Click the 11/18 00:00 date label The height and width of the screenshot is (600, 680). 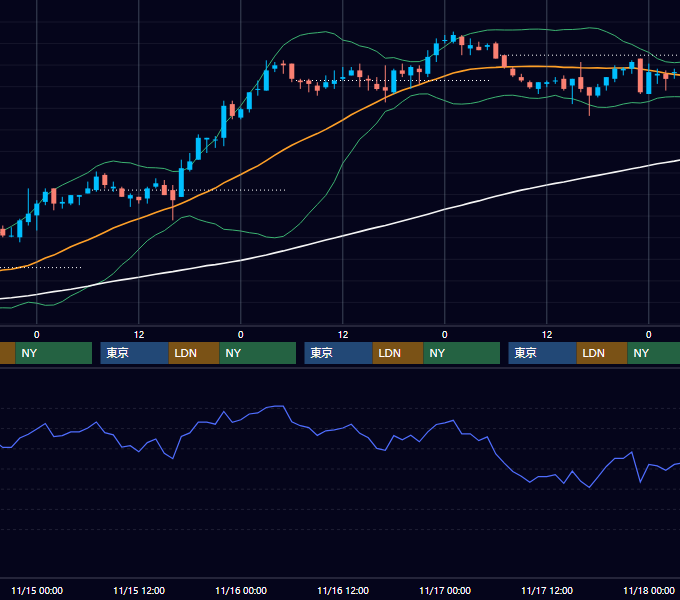pos(649,590)
